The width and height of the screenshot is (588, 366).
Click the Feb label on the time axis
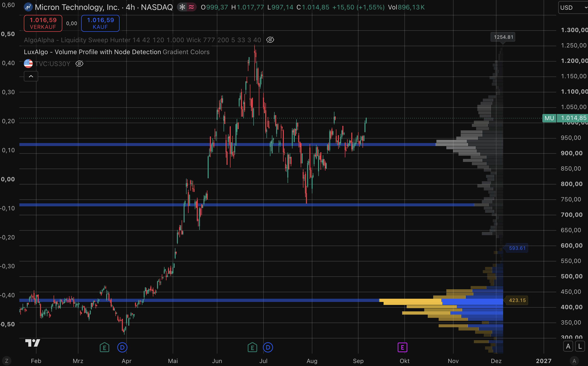[x=36, y=361]
